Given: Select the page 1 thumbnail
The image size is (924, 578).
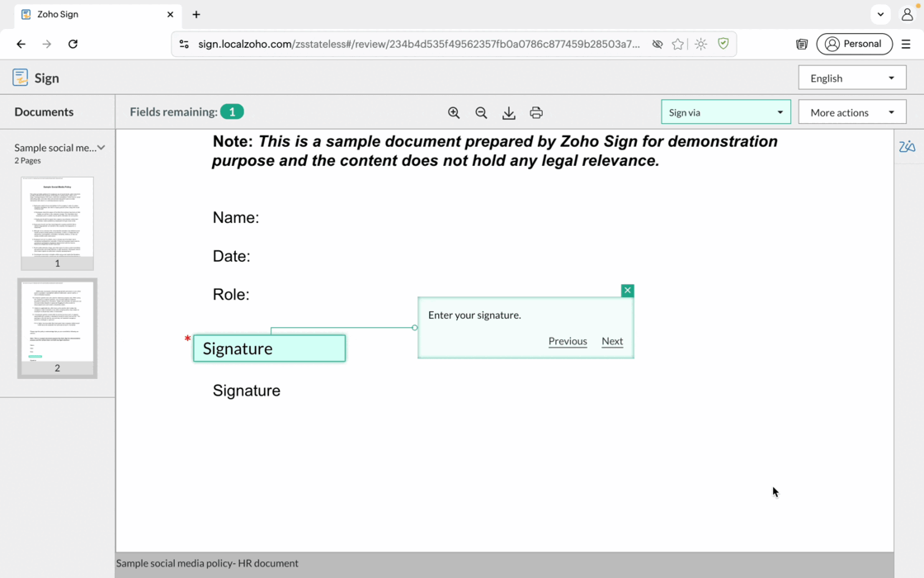Looking at the screenshot, I should pyautogui.click(x=57, y=221).
